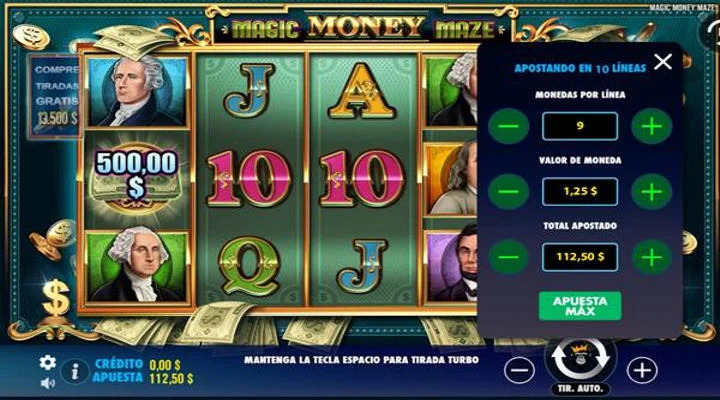Click the circular spin button
Screen dimensions: 720x400
[580, 359]
